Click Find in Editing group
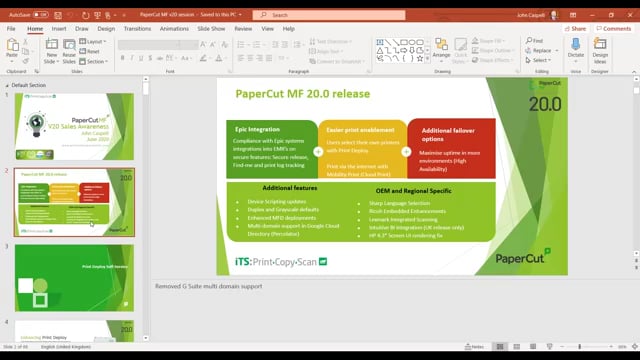This screenshot has height=360, width=640. point(534,41)
